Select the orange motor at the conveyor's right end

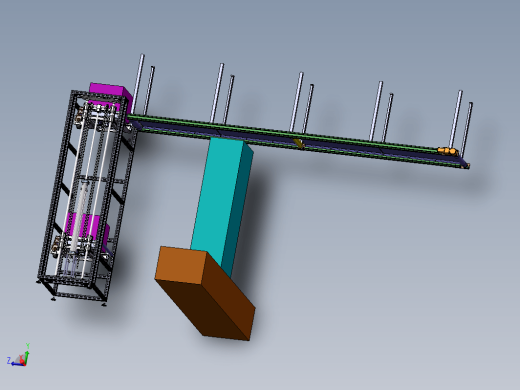pos(448,151)
